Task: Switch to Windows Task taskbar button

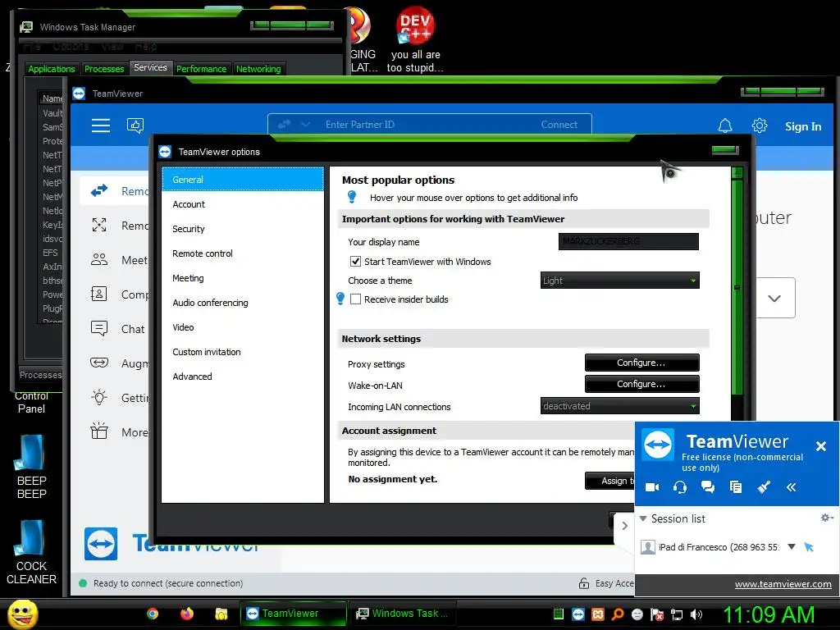Action: click(x=402, y=614)
